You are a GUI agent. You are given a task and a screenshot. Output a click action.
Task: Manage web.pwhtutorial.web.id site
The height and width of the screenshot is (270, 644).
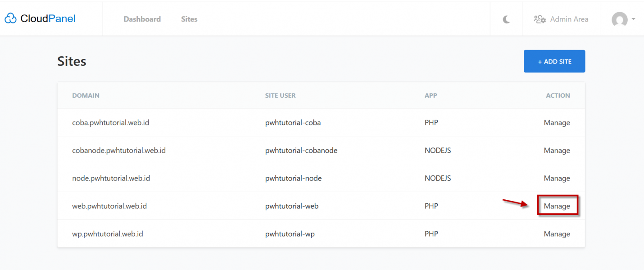pyautogui.click(x=557, y=206)
